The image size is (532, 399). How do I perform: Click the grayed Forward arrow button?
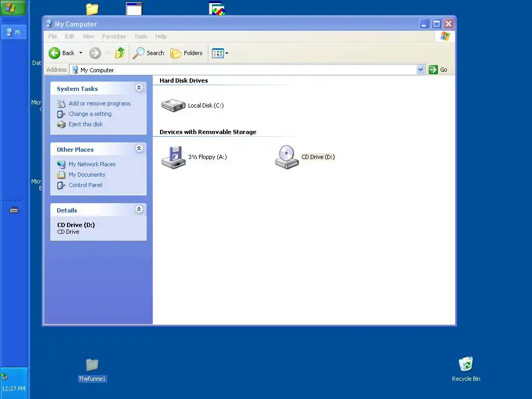tap(95, 53)
